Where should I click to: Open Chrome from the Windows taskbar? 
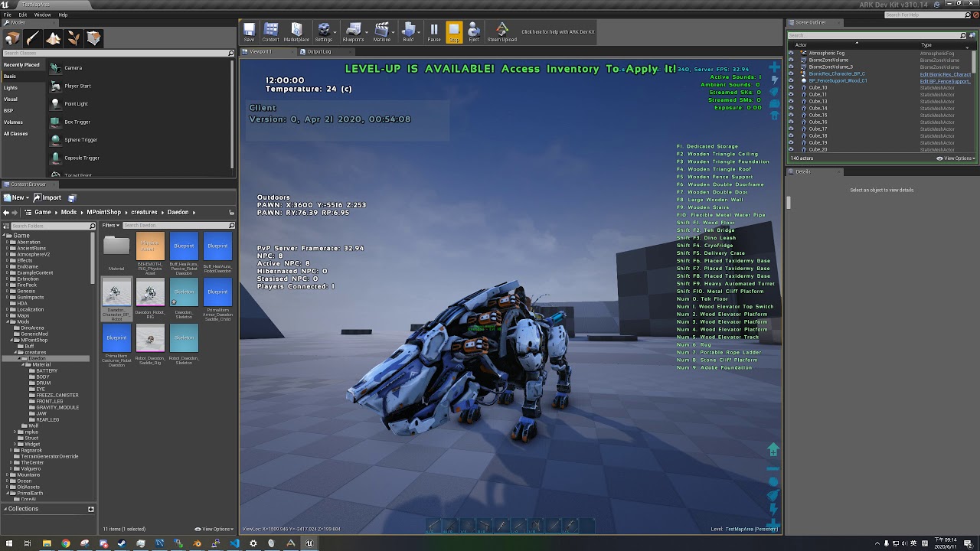(x=65, y=543)
